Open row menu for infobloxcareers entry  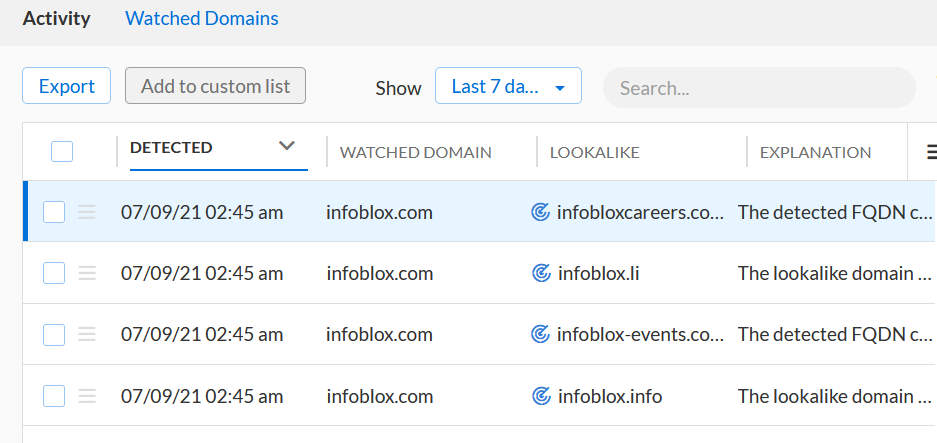87,212
